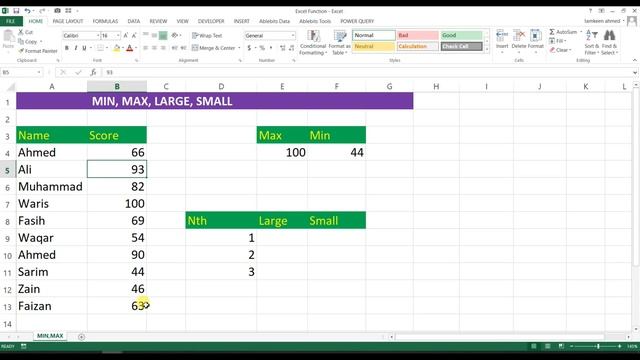The width and height of the screenshot is (640, 360).
Task: Collapse the ribbon with the up chevron
Action: click(635, 60)
